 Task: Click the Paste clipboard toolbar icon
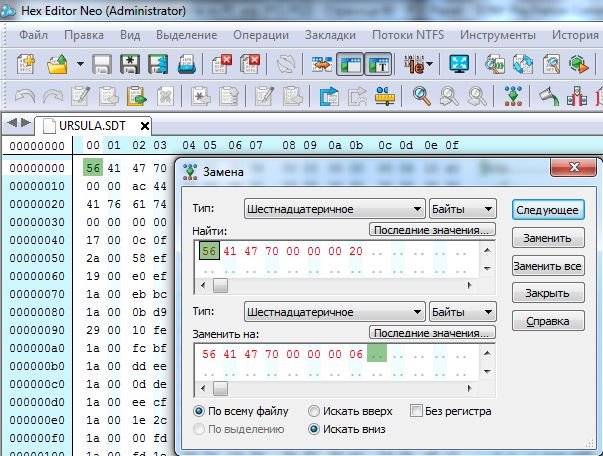tap(137, 96)
